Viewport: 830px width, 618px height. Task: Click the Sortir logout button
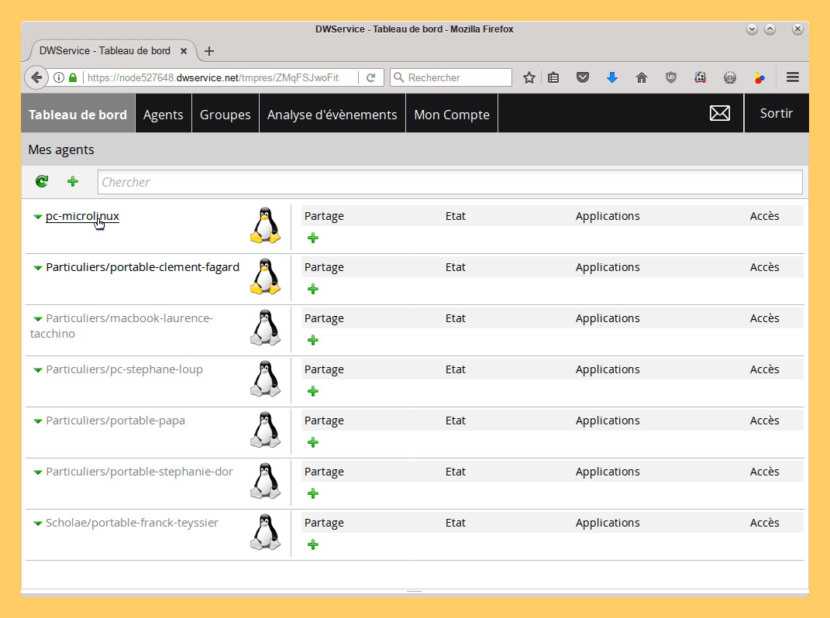coord(776,113)
